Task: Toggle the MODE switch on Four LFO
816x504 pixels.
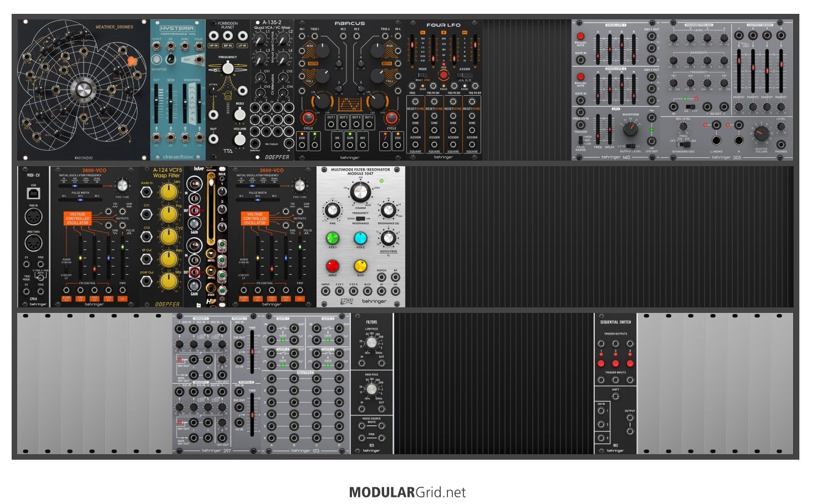Action: 423,75
